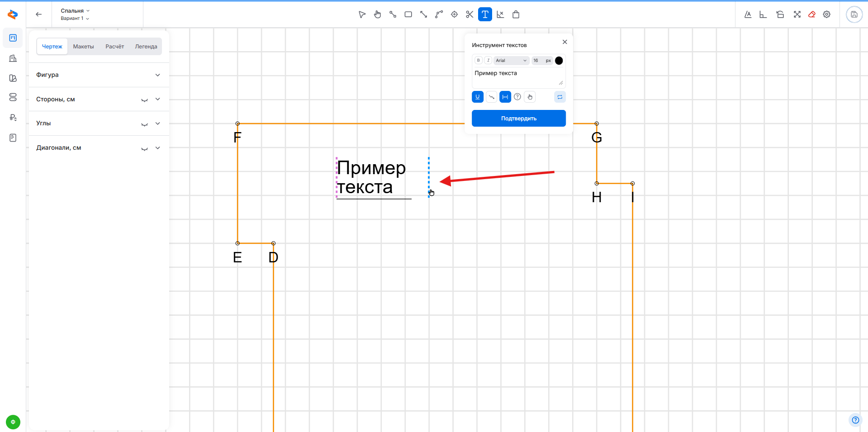Screen dimensions: 868x432
Task: Open the Легенда tab
Action: click(x=146, y=47)
